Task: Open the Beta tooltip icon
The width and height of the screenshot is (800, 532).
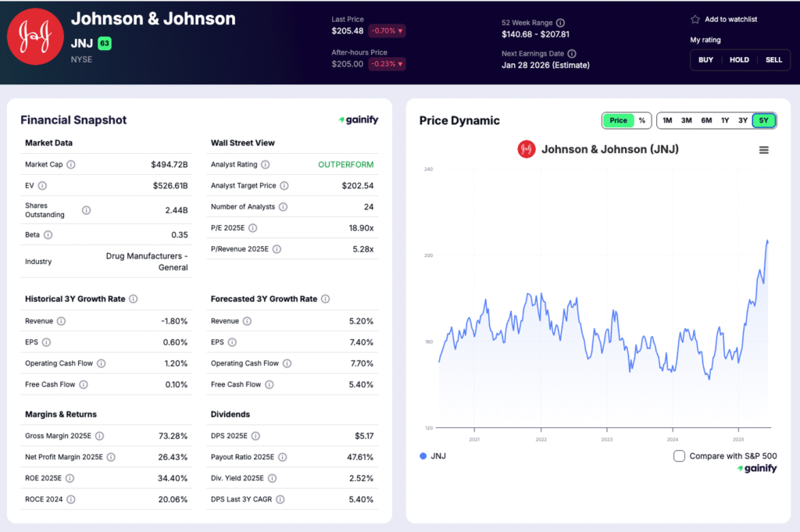Action: click(47, 234)
